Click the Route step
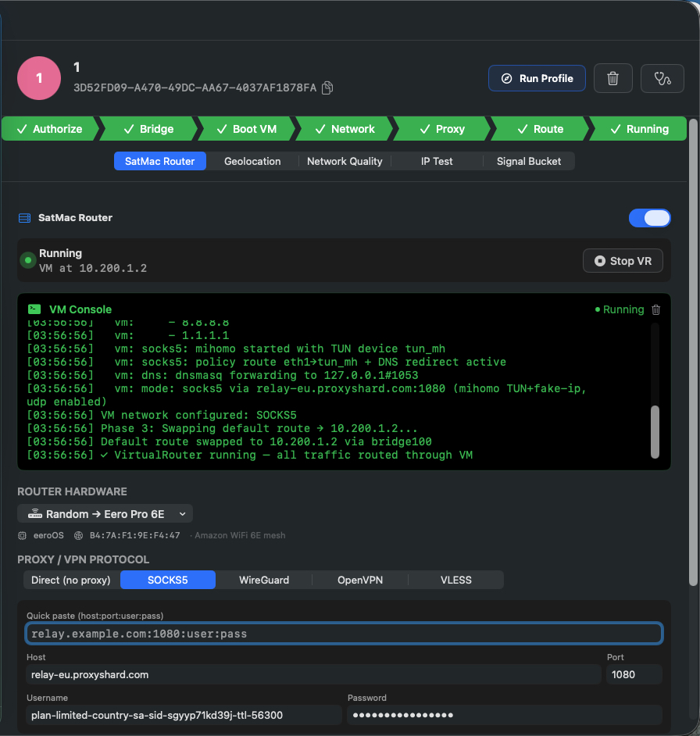 click(540, 129)
